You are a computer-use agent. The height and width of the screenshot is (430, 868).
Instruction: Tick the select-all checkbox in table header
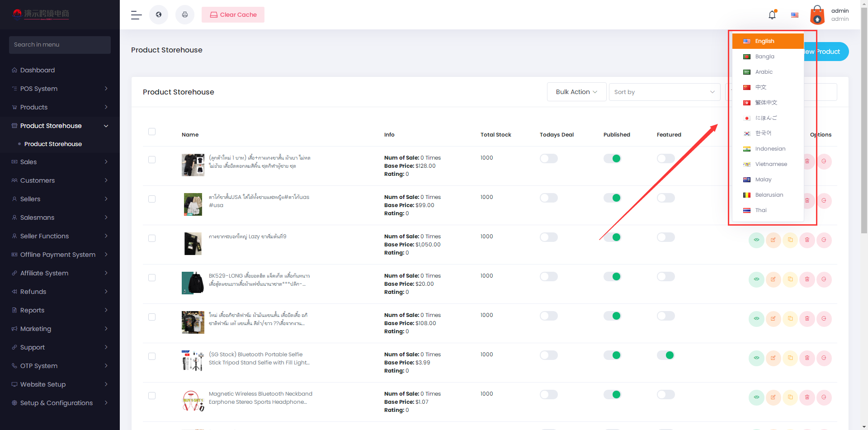pyautogui.click(x=152, y=132)
